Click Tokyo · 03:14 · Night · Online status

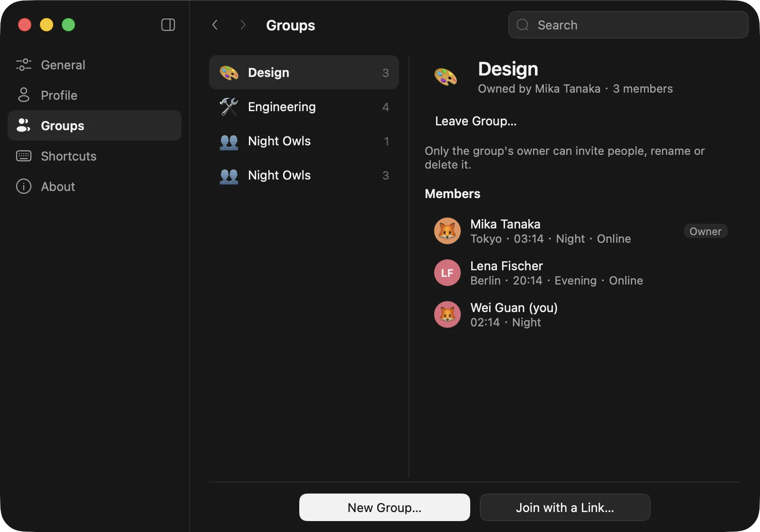pyautogui.click(x=551, y=239)
